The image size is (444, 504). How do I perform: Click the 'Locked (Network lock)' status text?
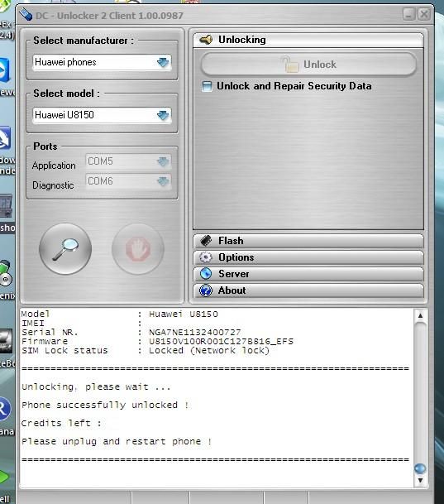point(209,351)
